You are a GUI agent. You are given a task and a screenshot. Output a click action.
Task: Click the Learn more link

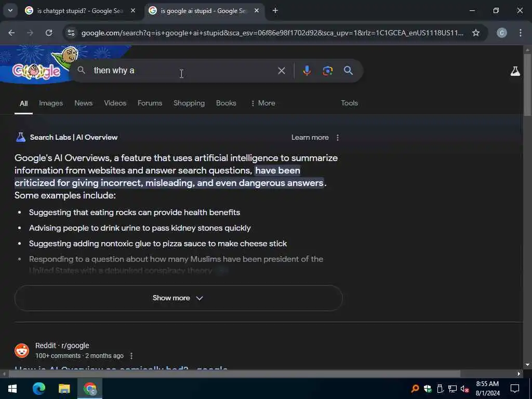(x=310, y=137)
